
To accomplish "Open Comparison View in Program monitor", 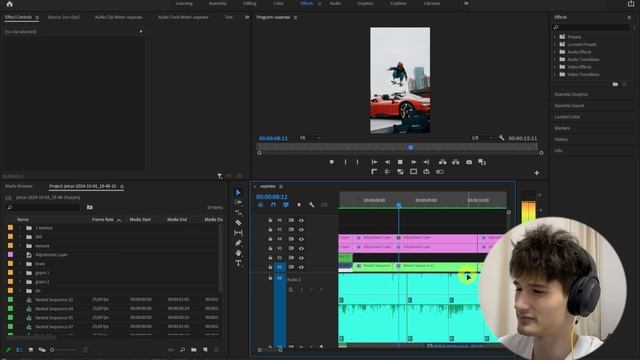I will click(x=482, y=162).
